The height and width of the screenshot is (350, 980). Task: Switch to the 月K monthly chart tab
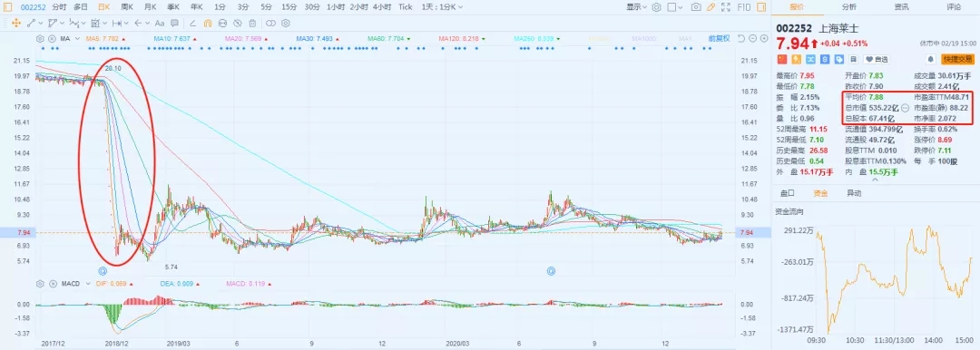[x=150, y=7]
